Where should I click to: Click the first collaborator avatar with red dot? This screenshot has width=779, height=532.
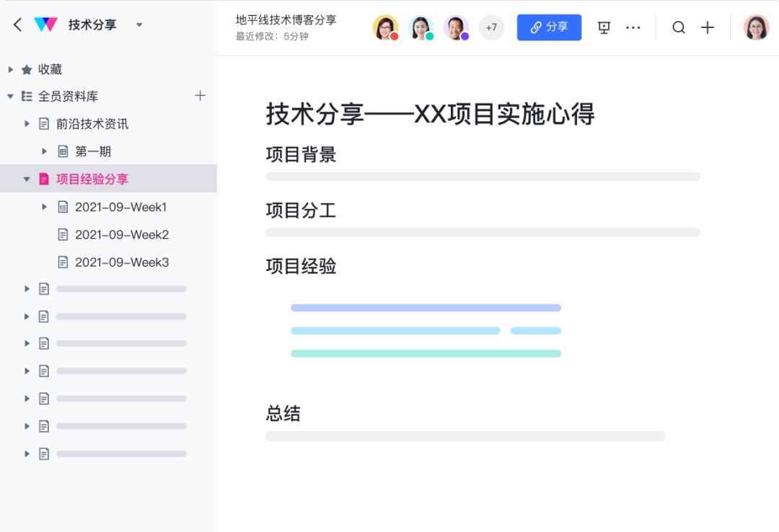pyautogui.click(x=385, y=27)
